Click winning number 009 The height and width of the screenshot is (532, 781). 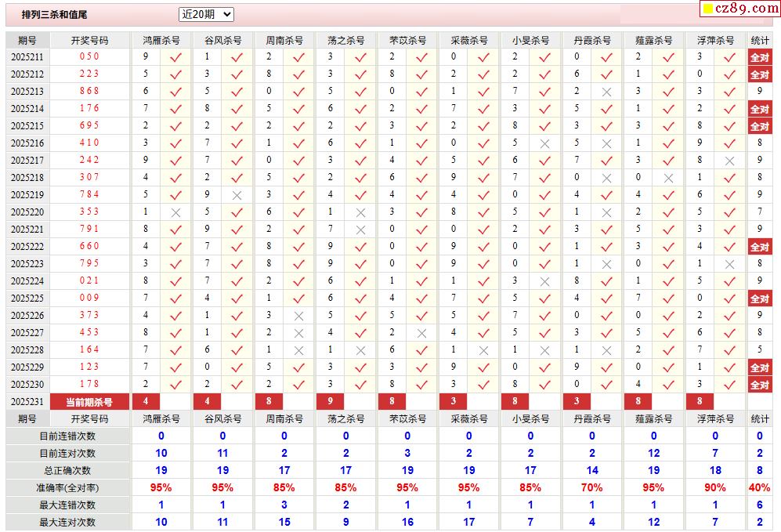click(x=89, y=298)
